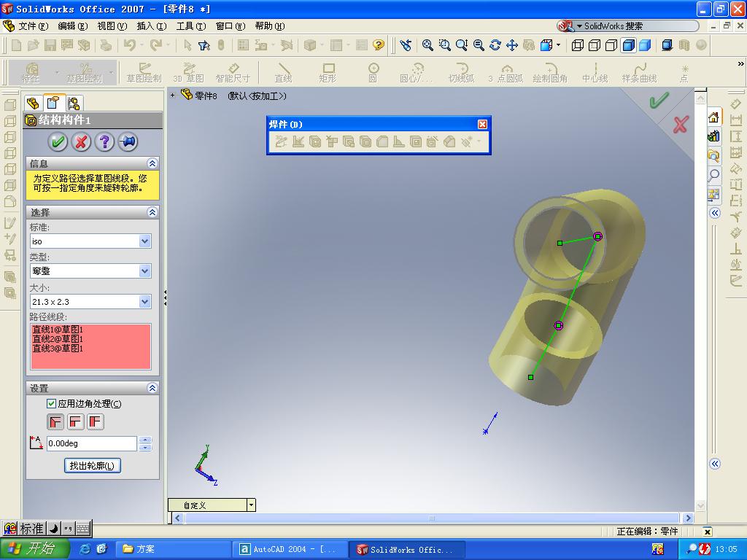The width and height of the screenshot is (747, 560).
Task: Open 视图 menu
Action: [x=112, y=26]
